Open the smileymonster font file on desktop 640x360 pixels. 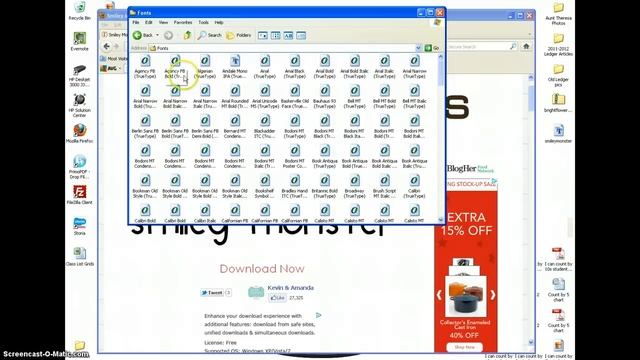click(558, 134)
